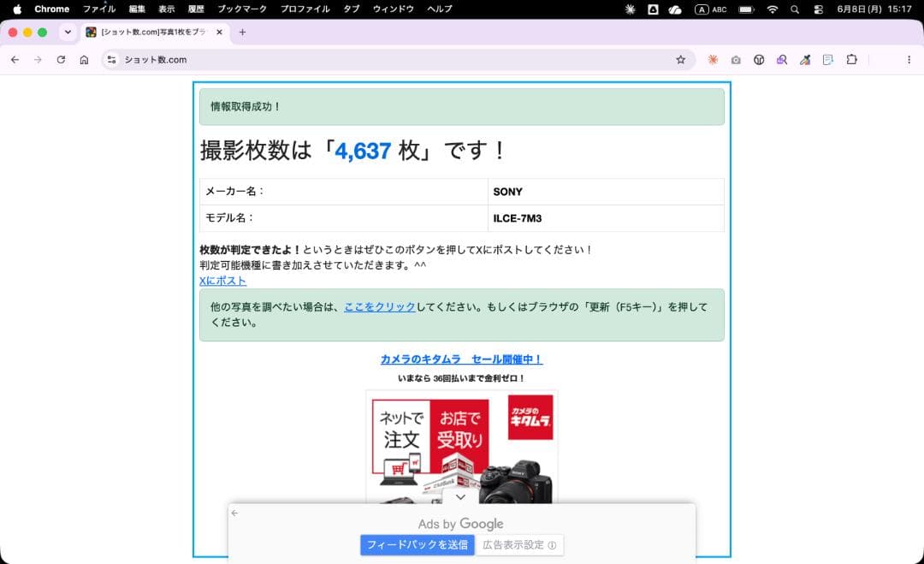
Task: Open Spotlight search in menu bar
Action: [795, 9]
